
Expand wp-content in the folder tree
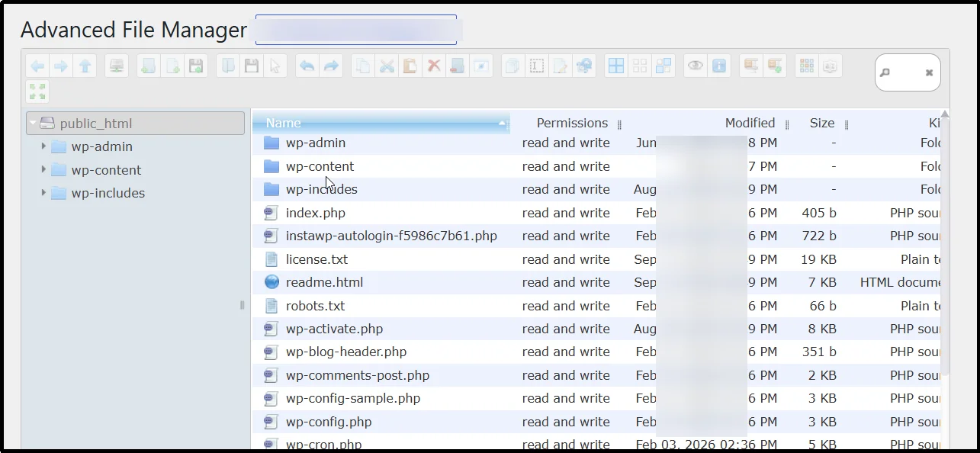point(43,169)
